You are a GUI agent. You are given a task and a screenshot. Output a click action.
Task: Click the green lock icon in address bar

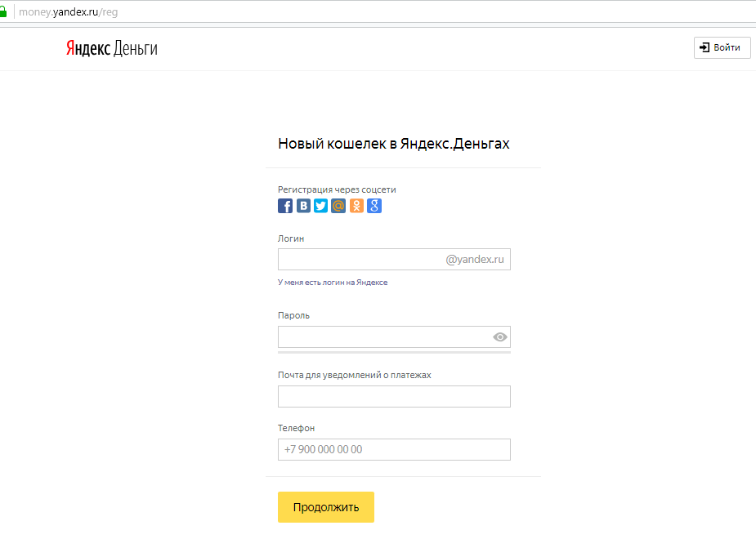3,12
